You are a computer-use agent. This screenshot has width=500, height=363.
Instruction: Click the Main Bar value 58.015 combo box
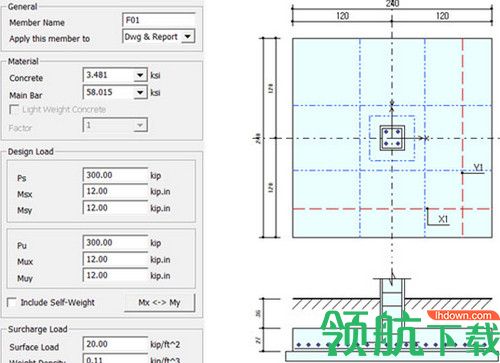click(x=115, y=92)
